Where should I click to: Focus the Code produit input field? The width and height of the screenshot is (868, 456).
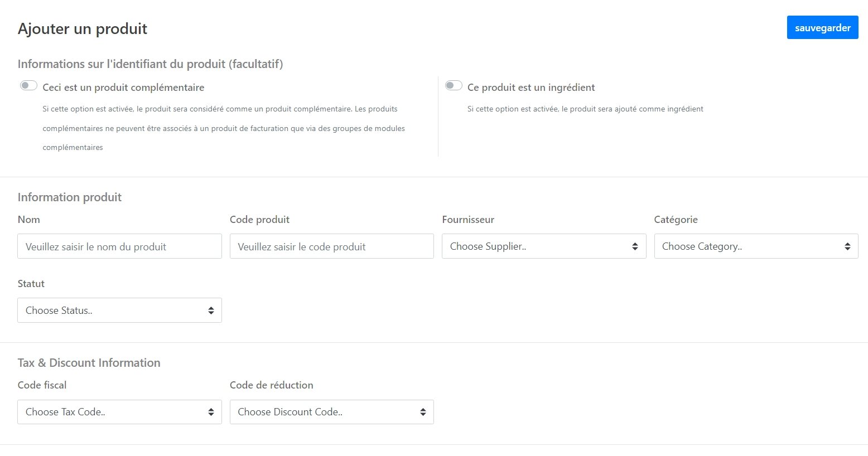pyautogui.click(x=331, y=246)
